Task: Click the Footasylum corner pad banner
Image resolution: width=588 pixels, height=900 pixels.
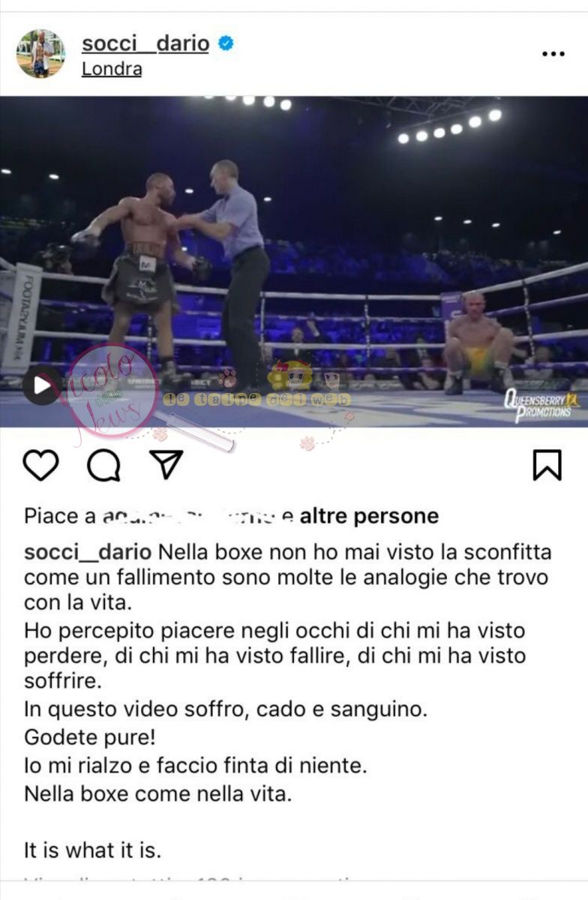Action: pyautogui.click(x=21, y=318)
